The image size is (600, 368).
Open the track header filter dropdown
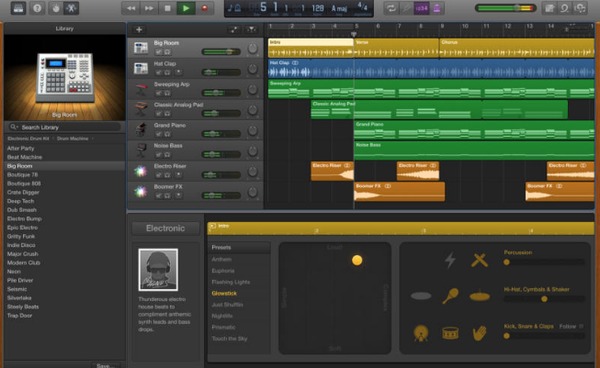[251, 29]
